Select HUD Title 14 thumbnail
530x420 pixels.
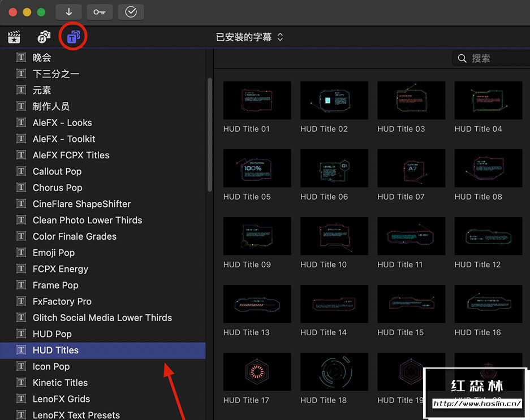pos(334,304)
